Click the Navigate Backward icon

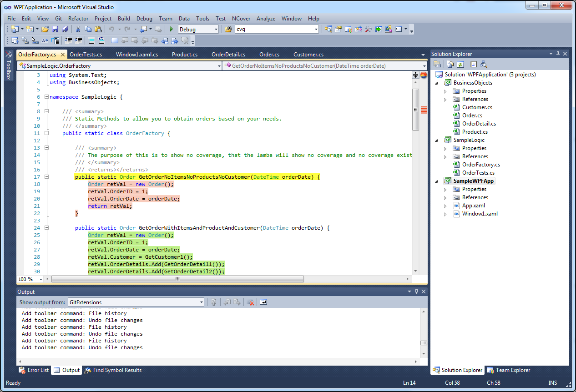(144, 29)
